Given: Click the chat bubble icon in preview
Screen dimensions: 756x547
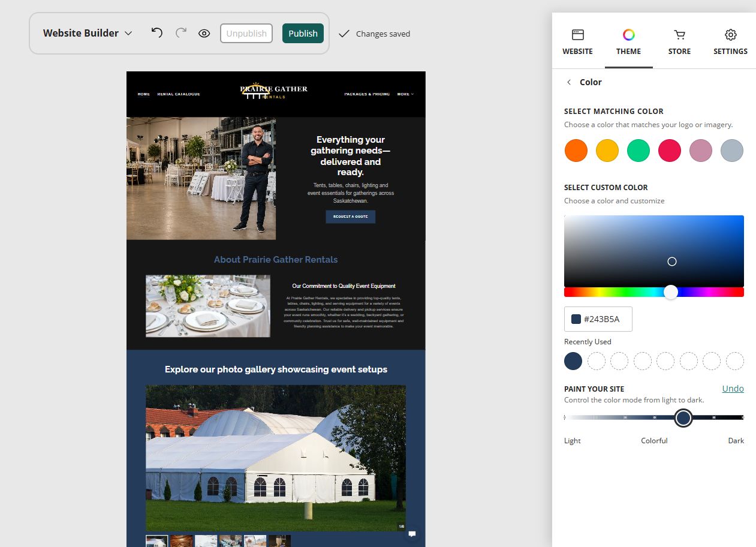Looking at the screenshot, I should [x=412, y=533].
